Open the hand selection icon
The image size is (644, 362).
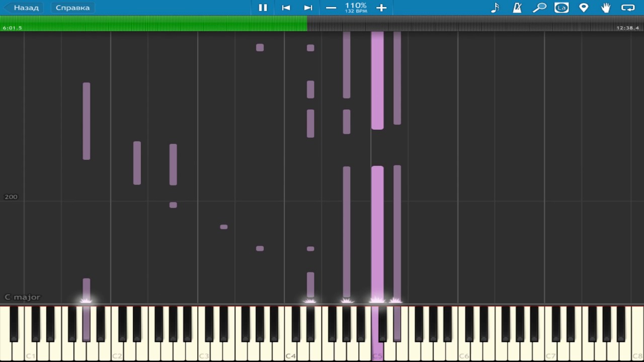pyautogui.click(x=606, y=8)
